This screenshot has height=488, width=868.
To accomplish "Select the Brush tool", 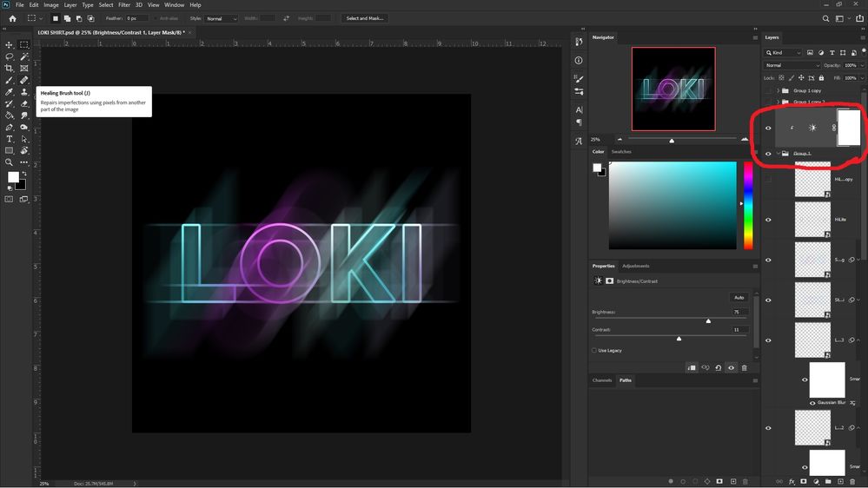I will tap(9, 80).
